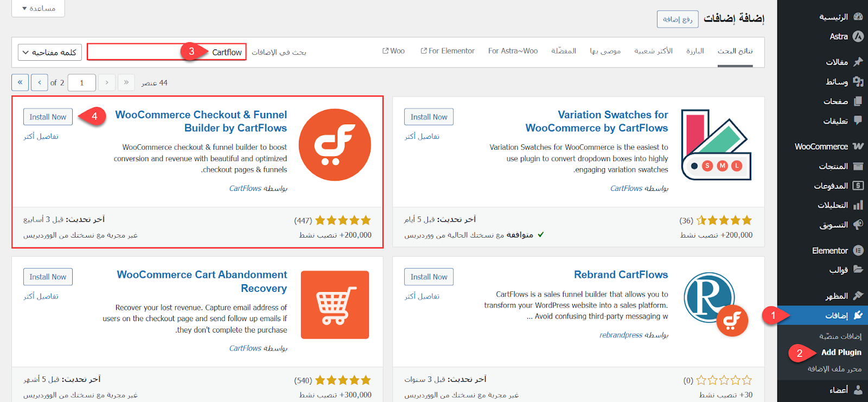Open Analytics (التحليلات) chart icon
Screen dimensions: 868x402
pyautogui.click(x=858, y=205)
